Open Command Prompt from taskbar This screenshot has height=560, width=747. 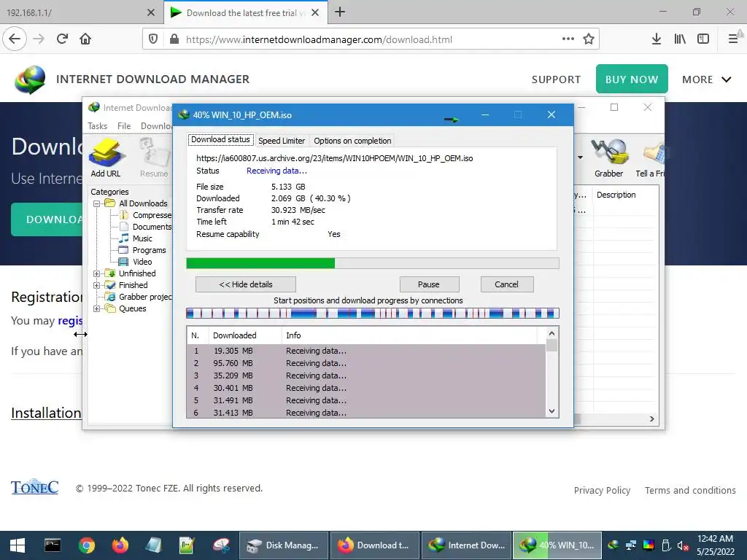[x=53, y=545]
